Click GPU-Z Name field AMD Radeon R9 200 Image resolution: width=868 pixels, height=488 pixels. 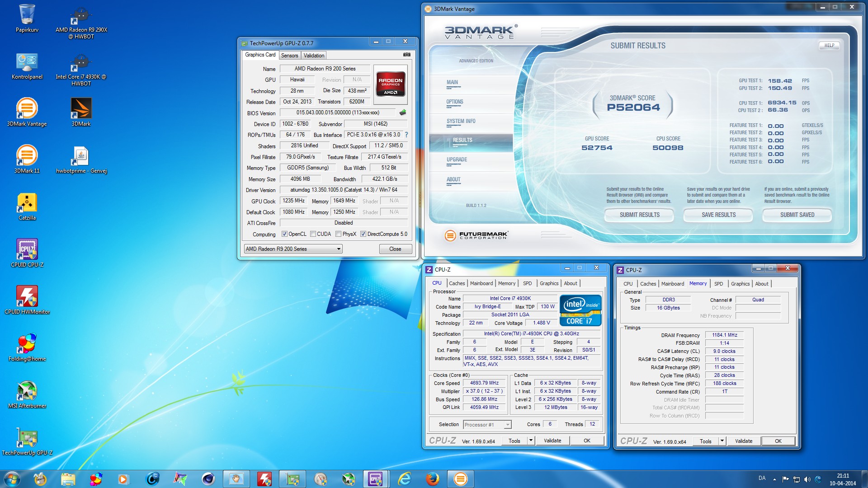click(325, 69)
